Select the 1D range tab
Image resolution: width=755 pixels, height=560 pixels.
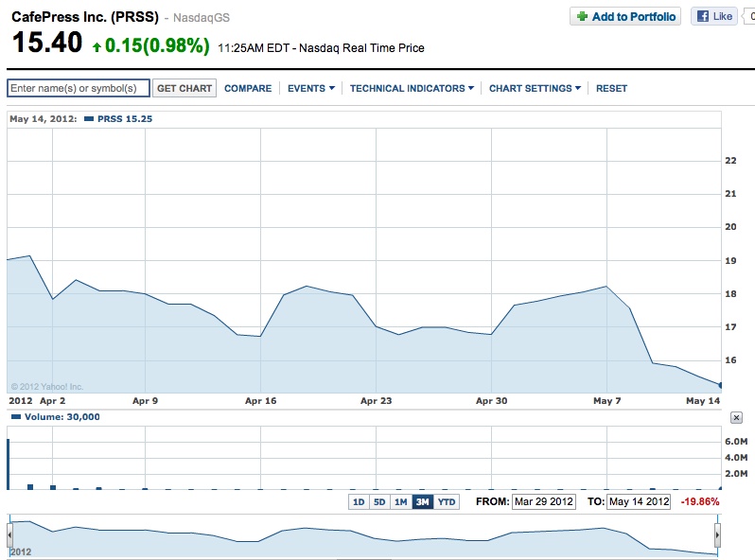(359, 502)
